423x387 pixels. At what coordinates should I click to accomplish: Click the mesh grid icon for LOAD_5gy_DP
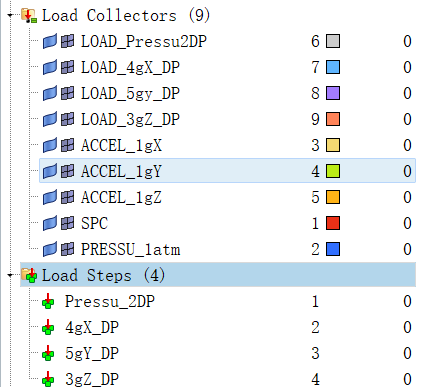(68, 93)
